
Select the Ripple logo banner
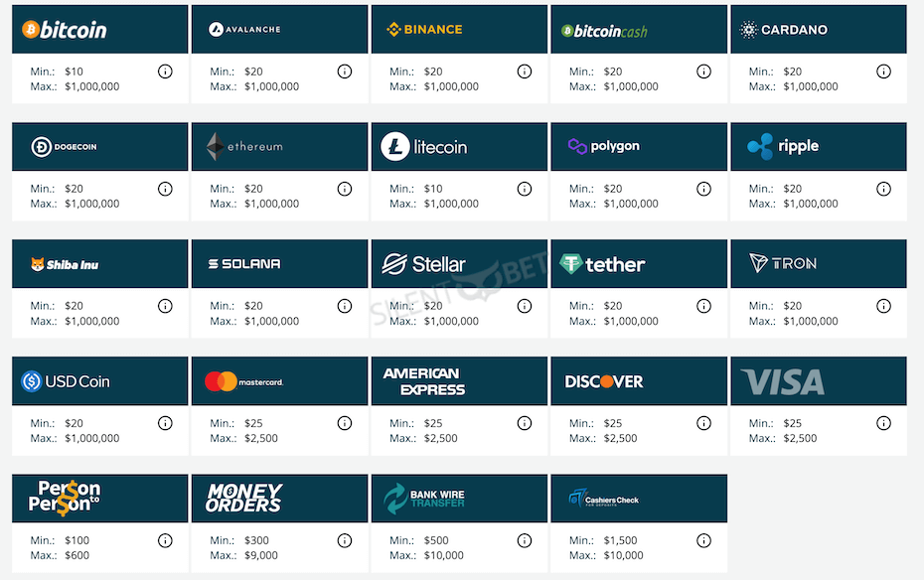pyautogui.click(x=818, y=147)
